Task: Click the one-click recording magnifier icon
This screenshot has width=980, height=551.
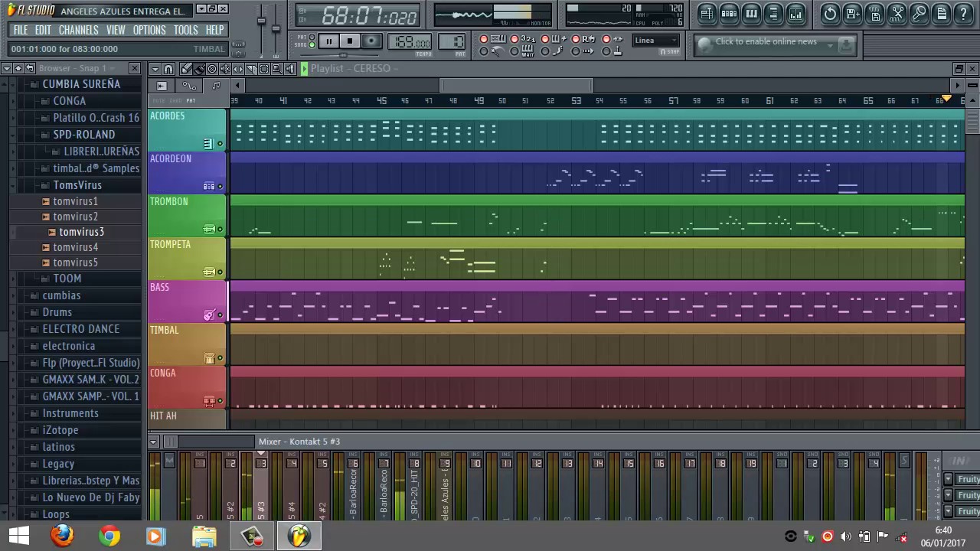Action: [x=920, y=14]
